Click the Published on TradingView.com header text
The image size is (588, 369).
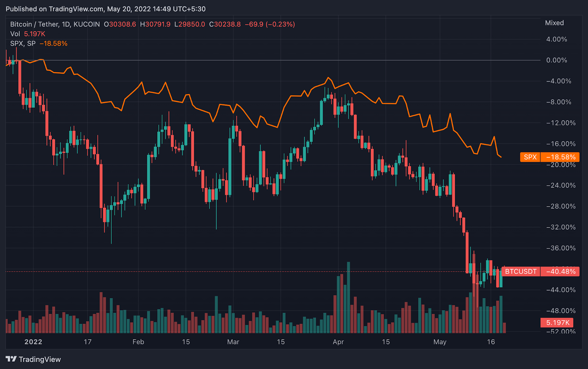coord(106,9)
